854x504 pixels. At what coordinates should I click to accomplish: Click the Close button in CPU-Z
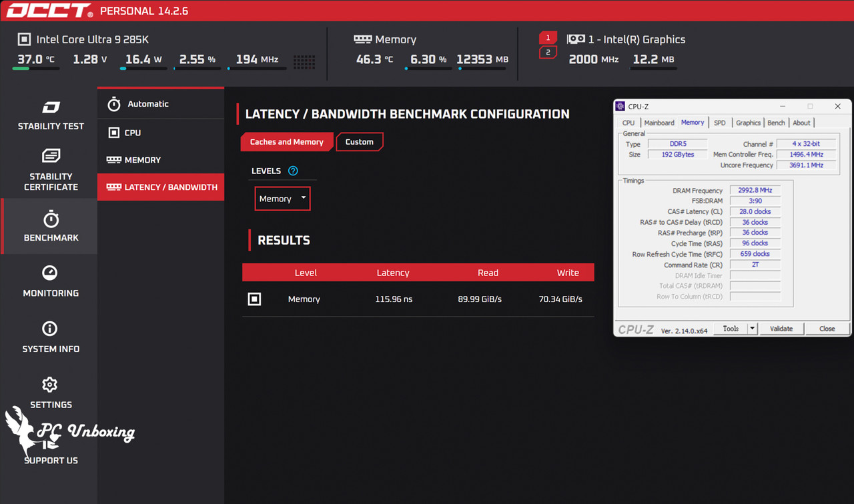click(x=827, y=329)
